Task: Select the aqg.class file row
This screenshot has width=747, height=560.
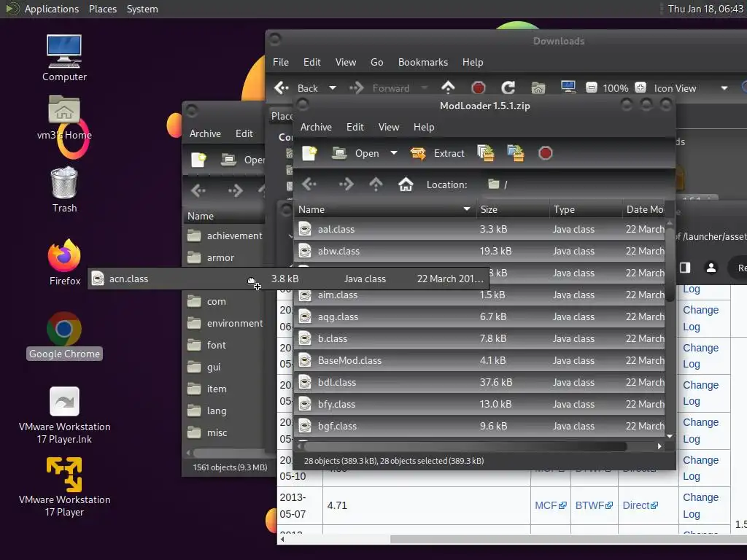Action: (x=479, y=316)
